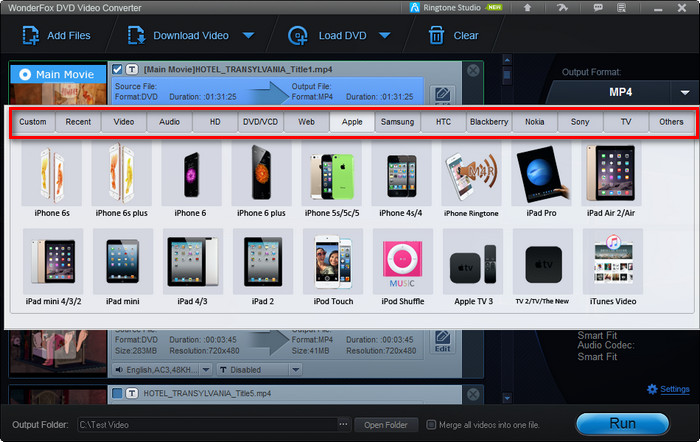Enable Merge all videos into one file

pyautogui.click(x=431, y=425)
